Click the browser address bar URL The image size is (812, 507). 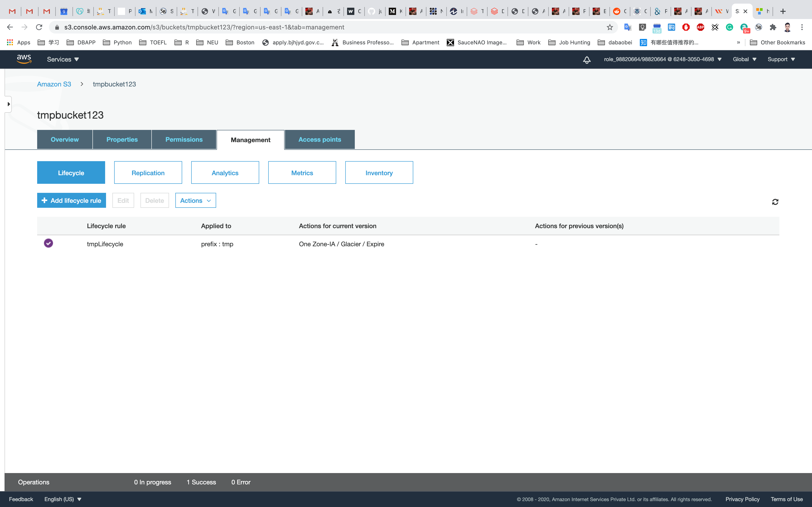204,27
